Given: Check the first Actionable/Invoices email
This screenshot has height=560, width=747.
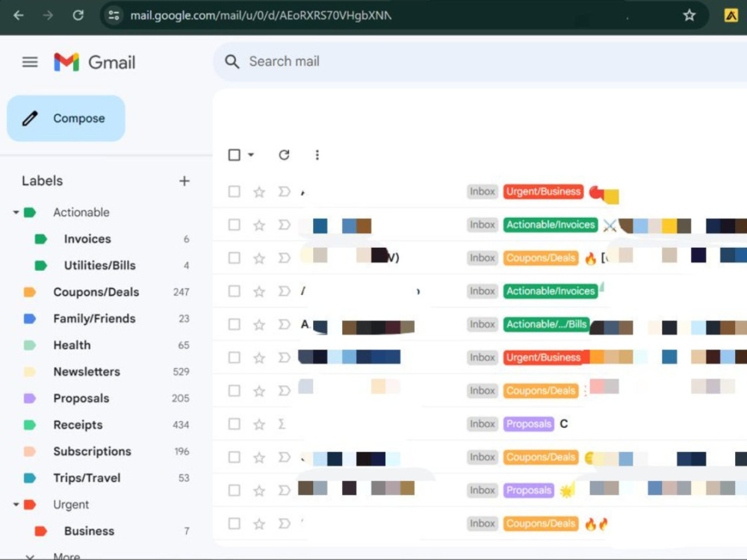Looking at the screenshot, I should [x=234, y=225].
